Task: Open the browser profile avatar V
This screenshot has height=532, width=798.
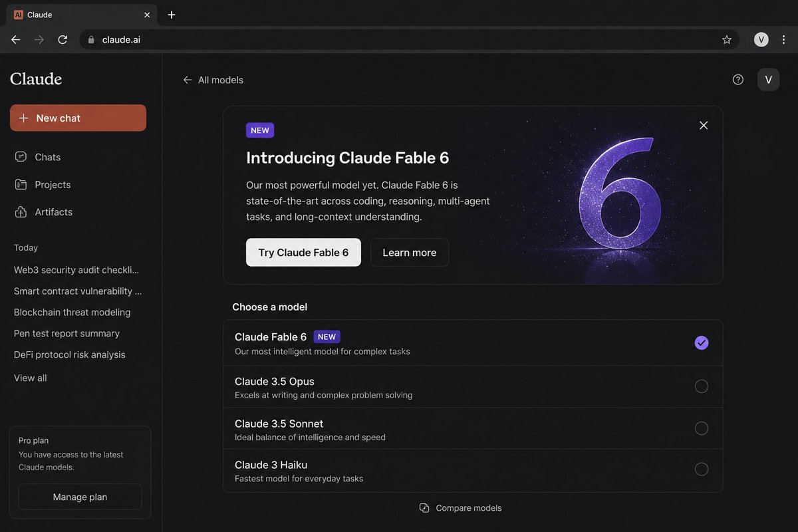Action: point(761,40)
